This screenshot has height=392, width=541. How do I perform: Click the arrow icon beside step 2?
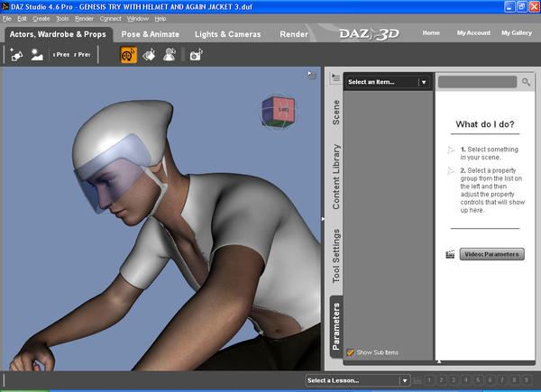click(451, 170)
